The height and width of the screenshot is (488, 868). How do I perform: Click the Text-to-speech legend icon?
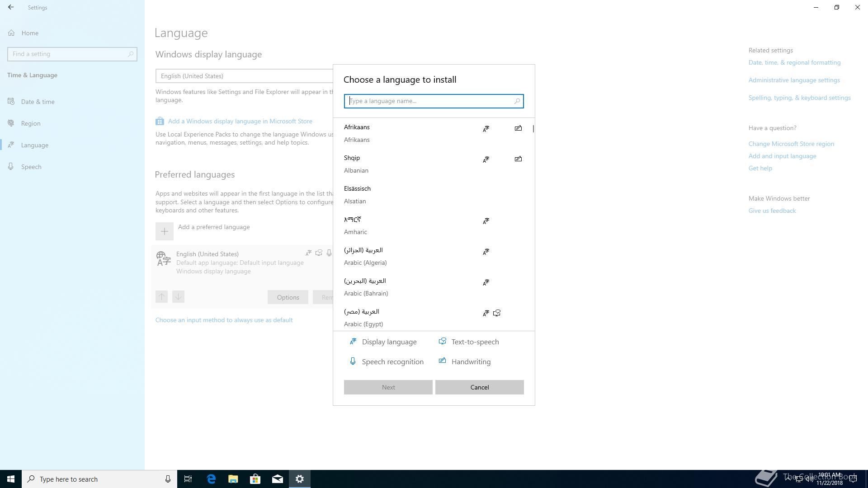pyautogui.click(x=443, y=341)
